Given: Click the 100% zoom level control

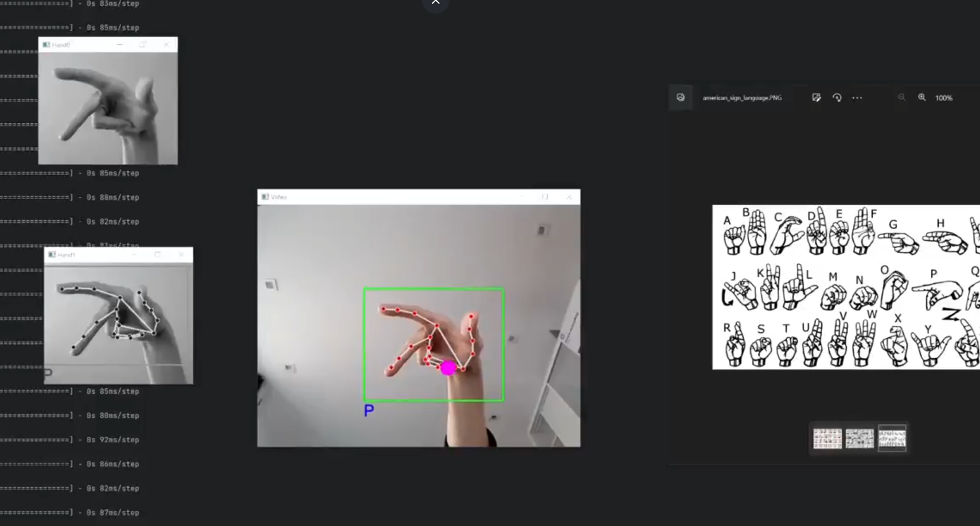Looking at the screenshot, I should (943, 98).
